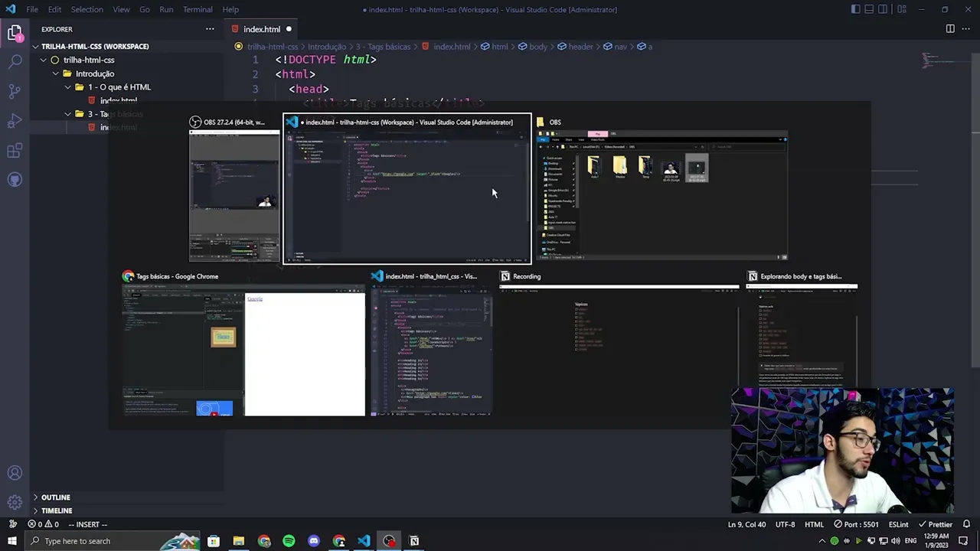Collapse the Introdução folder

[95, 73]
